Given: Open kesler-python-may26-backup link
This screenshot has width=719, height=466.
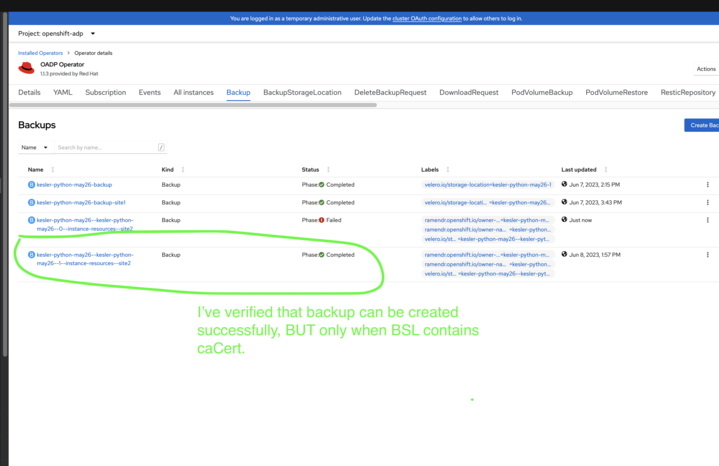Looking at the screenshot, I should (74, 185).
